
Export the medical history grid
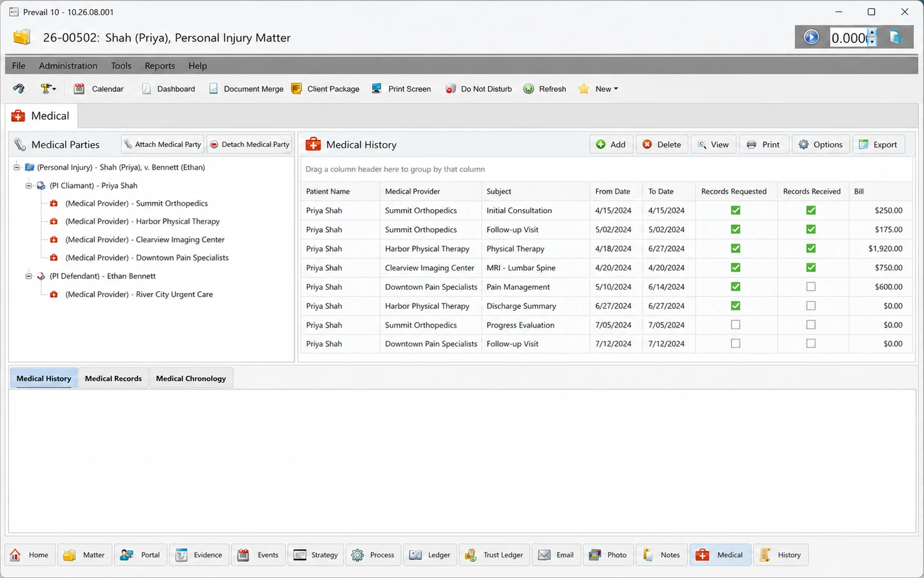[x=878, y=144]
